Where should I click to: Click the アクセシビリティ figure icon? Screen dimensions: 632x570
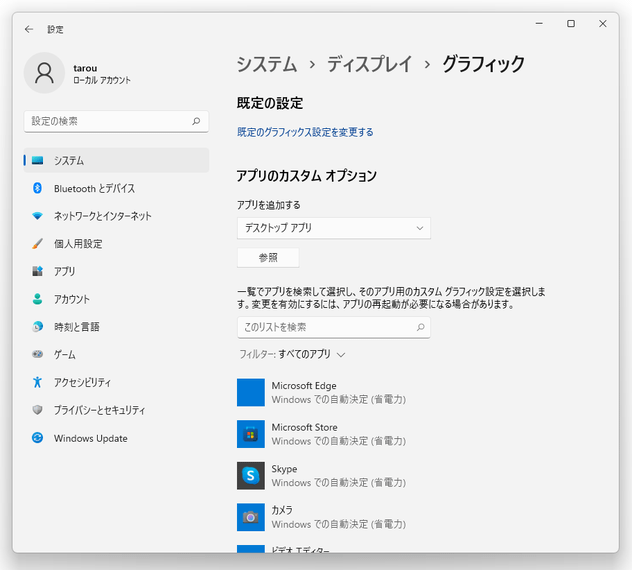[37, 382]
